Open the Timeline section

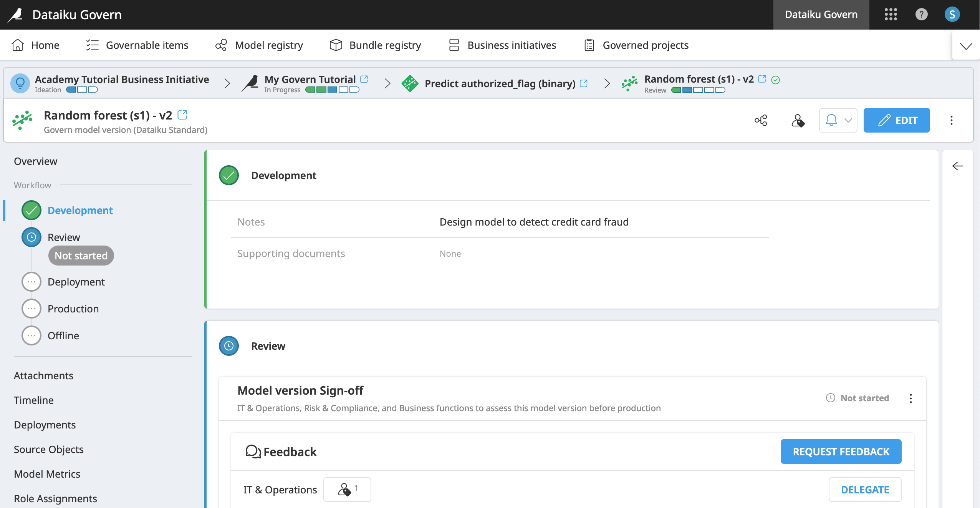click(x=34, y=400)
